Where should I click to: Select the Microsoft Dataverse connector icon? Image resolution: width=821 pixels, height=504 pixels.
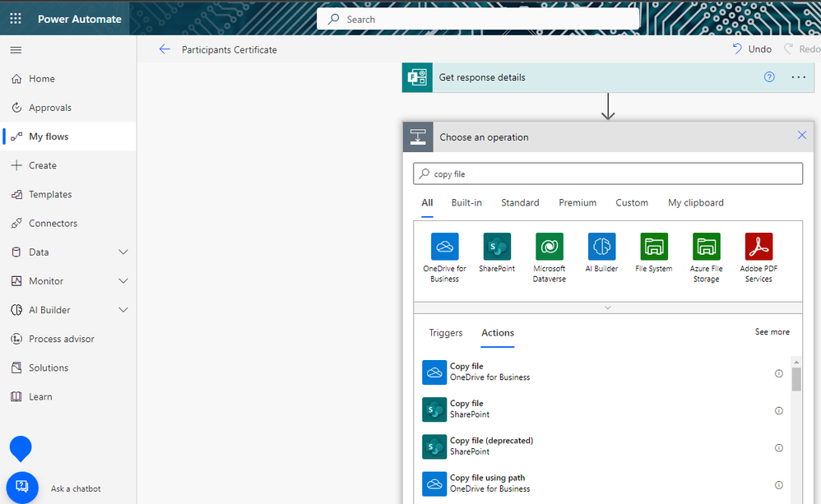(550, 247)
